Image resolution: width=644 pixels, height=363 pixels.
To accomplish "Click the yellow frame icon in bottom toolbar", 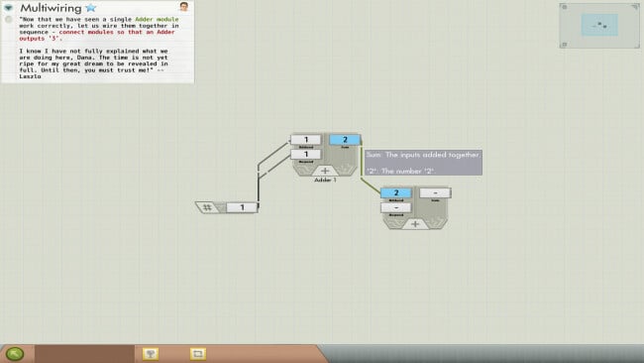I will (198, 353).
